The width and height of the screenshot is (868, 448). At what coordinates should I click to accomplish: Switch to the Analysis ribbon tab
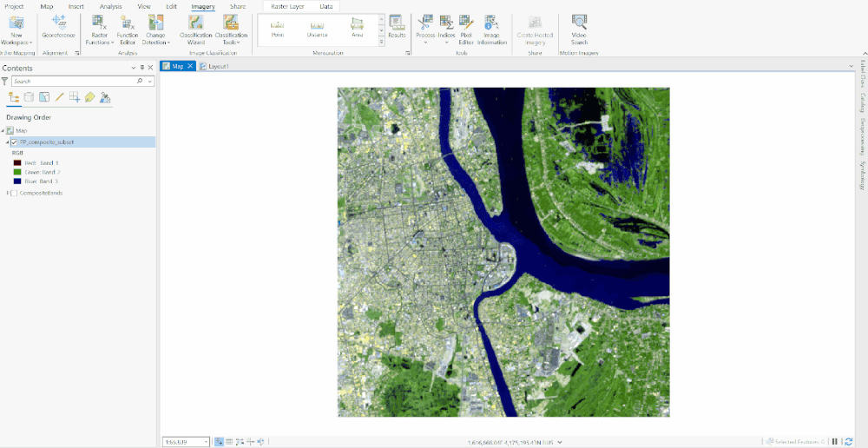click(x=111, y=7)
